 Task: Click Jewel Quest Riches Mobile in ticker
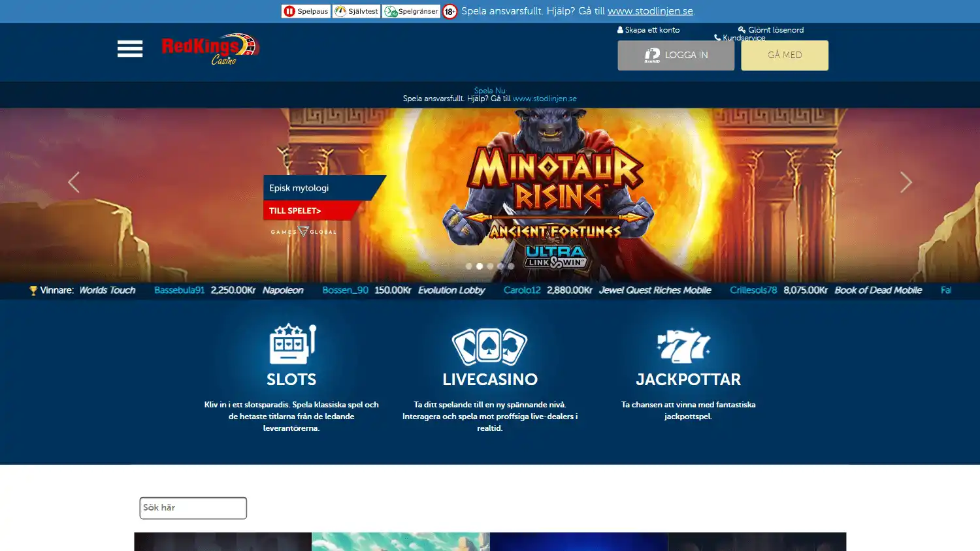pos(655,291)
